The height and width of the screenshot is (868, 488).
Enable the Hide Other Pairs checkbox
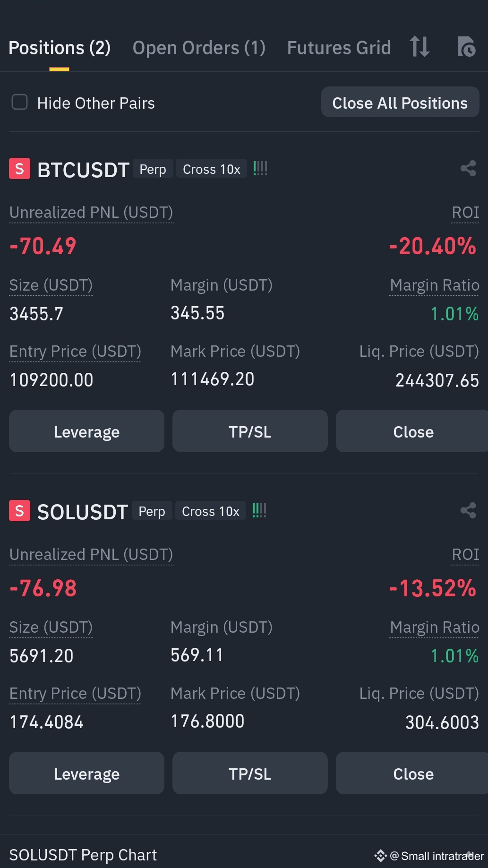pyautogui.click(x=19, y=102)
